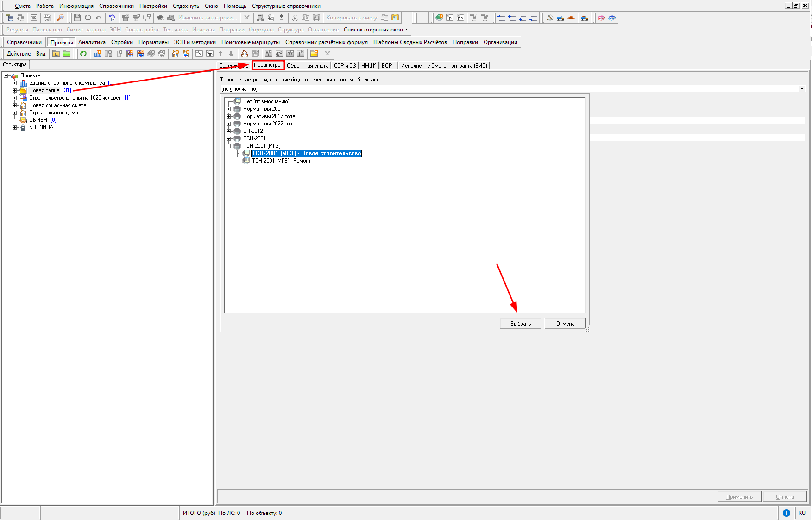Switch to the НМЦК tab
Screen dimensions: 812x520
click(x=368, y=66)
